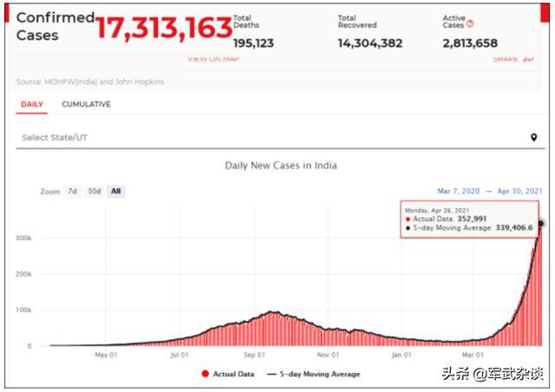Click the SHARE link text

(x=504, y=59)
